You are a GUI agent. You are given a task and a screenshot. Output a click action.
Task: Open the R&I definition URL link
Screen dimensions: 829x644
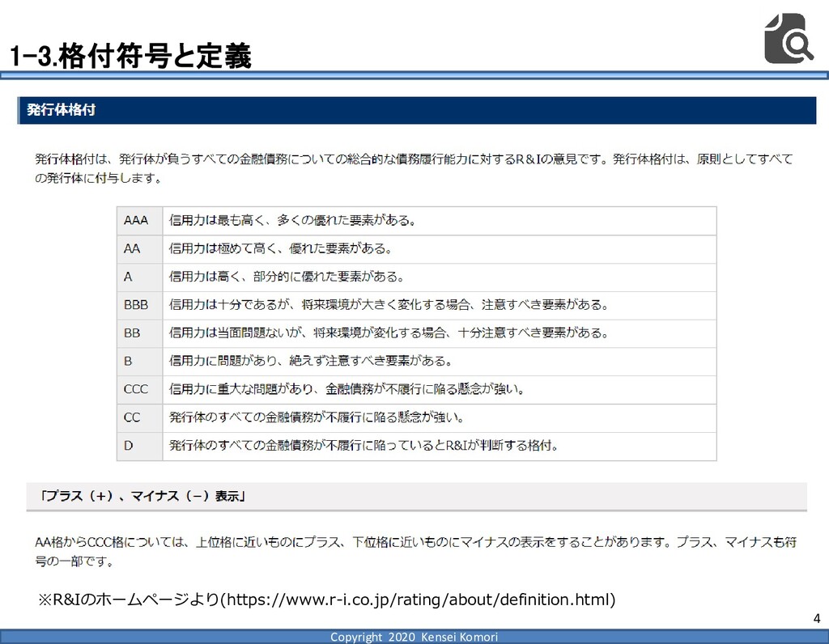(x=419, y=600)
